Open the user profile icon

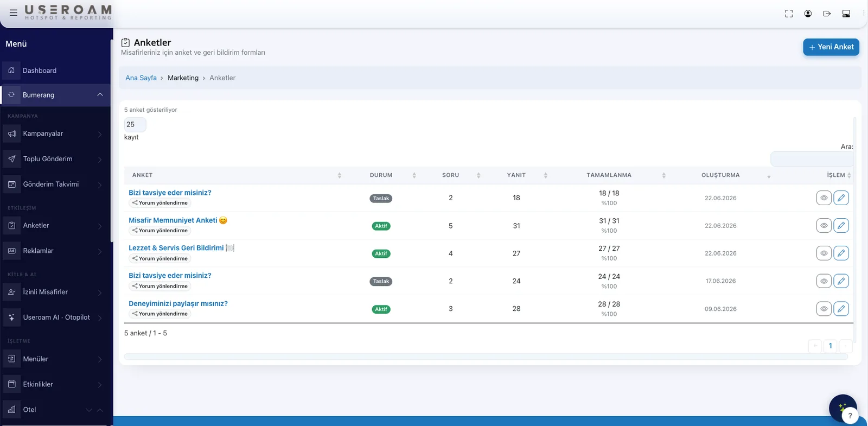click(x=808, y=14)
